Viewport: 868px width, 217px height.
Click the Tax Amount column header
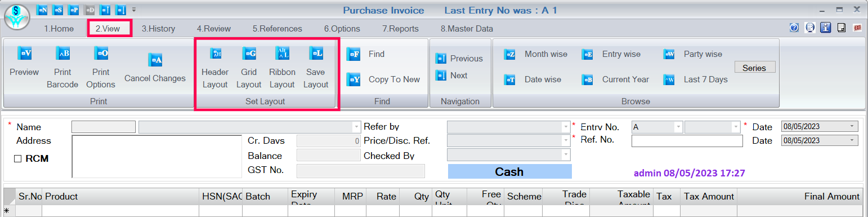point(709,196)
